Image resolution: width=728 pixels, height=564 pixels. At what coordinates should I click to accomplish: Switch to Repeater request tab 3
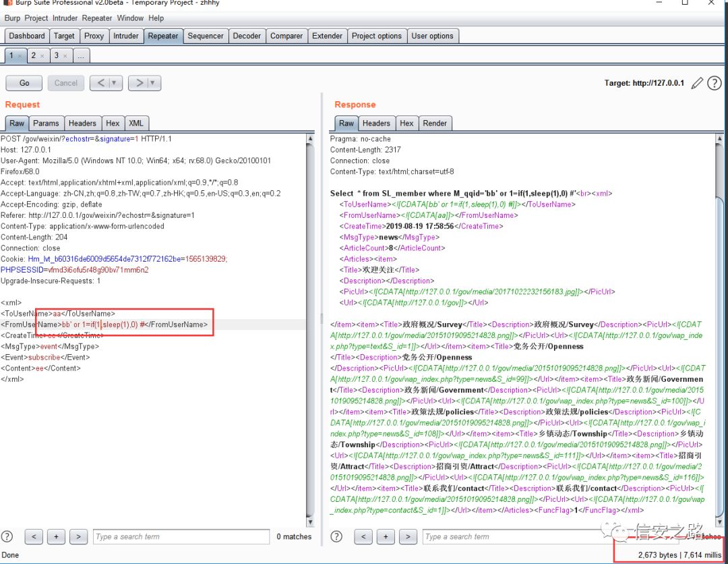point(57,56)
